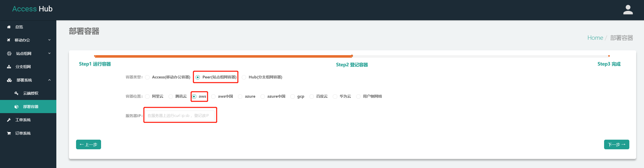This screenshot has width=644, height=168.
Task: Click the Access Hub logo
Action: pos(32,9)
